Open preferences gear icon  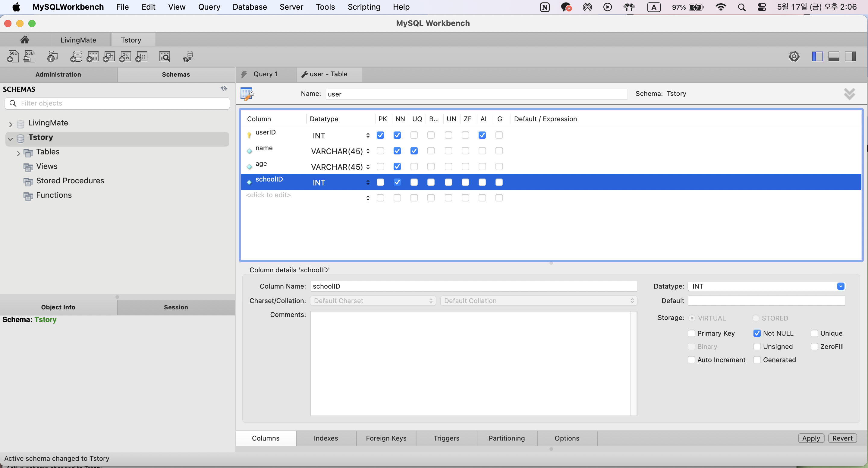[794, 56]
